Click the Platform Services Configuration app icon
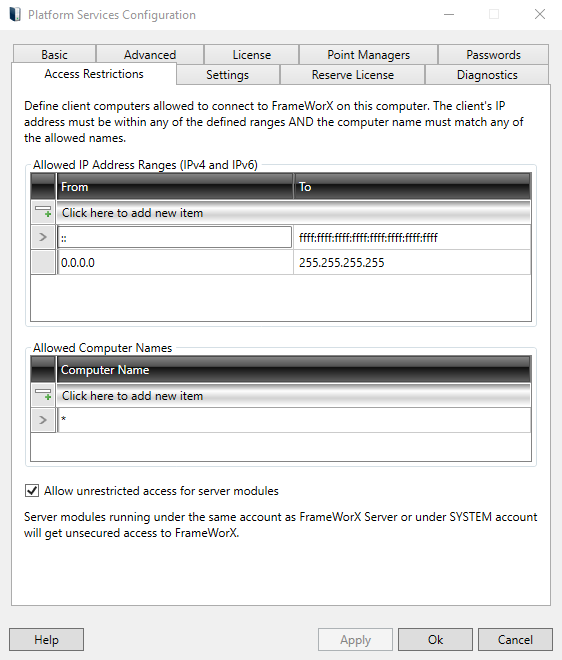The width and height of the screenshot is (562, 660). [x=15, y=14]
